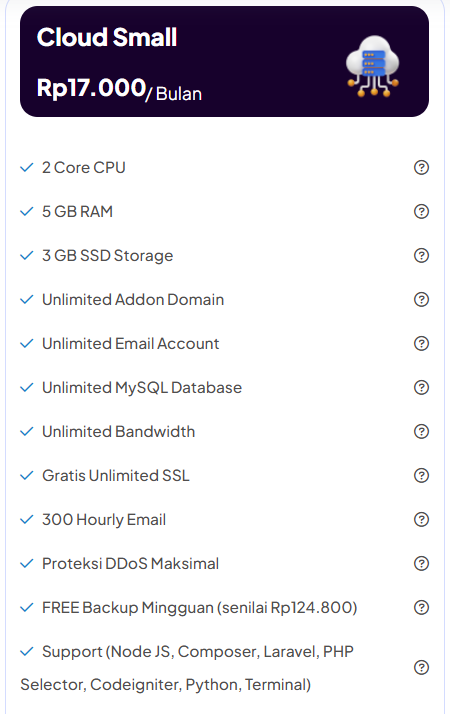Click the Rp17.000 / Bulan price

pyautogui.click(x=119, y=90)
